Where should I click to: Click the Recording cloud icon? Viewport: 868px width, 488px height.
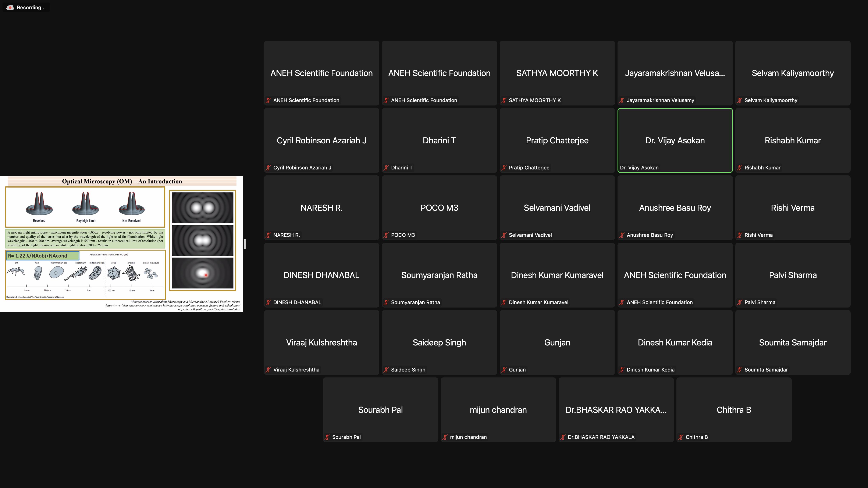pos(10,7)
